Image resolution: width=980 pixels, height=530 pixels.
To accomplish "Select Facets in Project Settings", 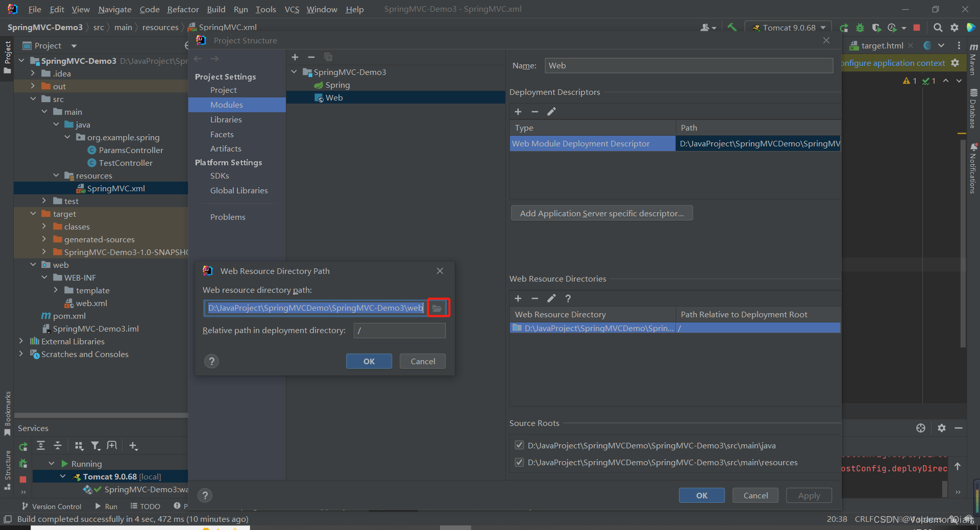I will (222, 134).
